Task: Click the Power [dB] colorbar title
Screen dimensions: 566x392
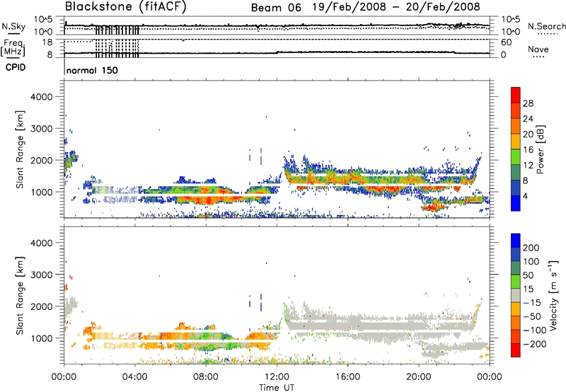Action: coord(540,149)
